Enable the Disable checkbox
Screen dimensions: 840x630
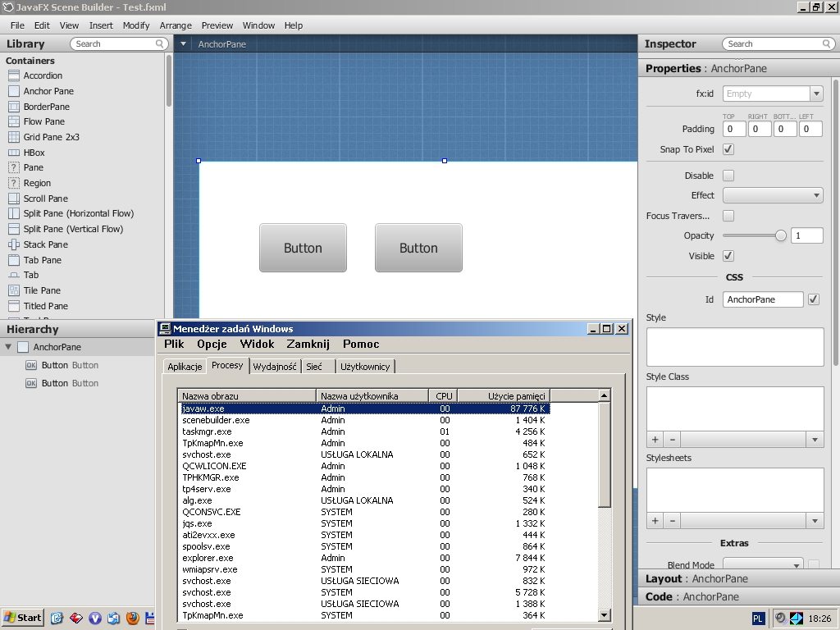728,176
